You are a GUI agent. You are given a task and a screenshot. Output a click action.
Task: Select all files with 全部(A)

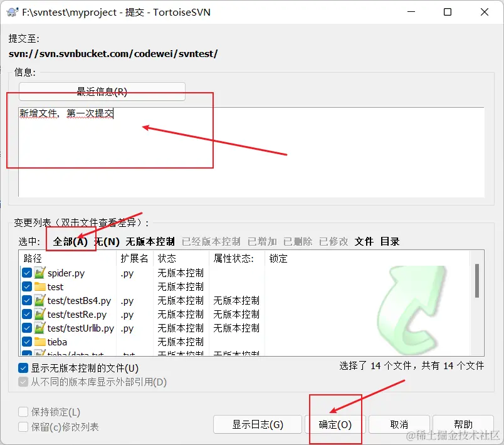(x=70, y=242)
